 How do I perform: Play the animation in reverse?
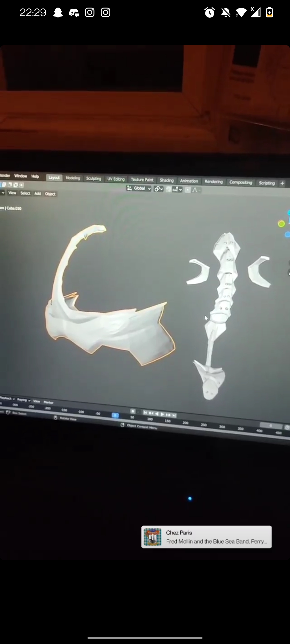pyautogui.click(x=157, y=414)
